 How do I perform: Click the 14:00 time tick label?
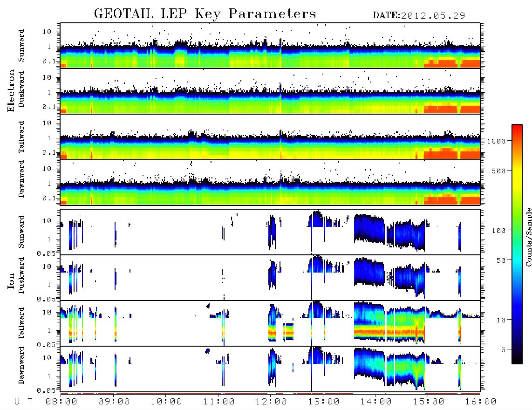click(x=376, y=402)
